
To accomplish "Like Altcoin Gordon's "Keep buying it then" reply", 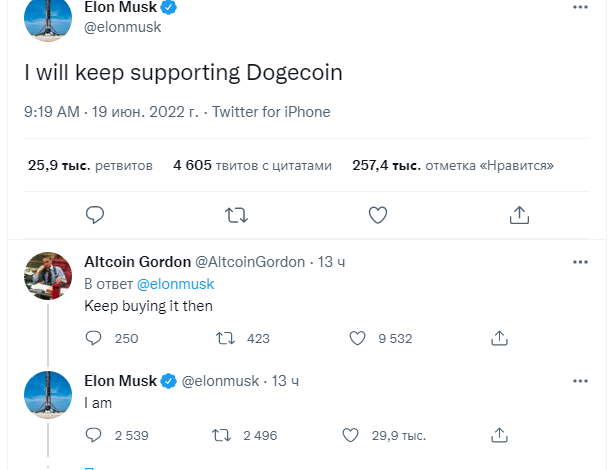I will pos(357,339).
